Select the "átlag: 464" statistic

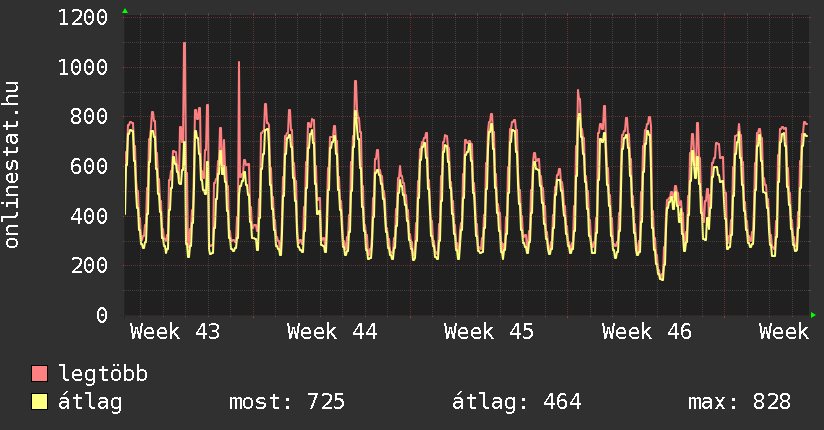point(517,402)
